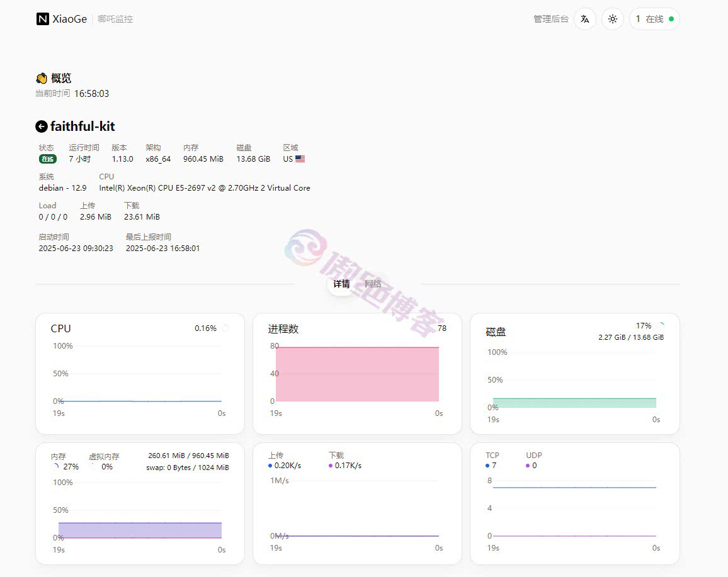728x577 pixels.
Task: Click the version value 1.13.0
Action: [x=123, y=159]
